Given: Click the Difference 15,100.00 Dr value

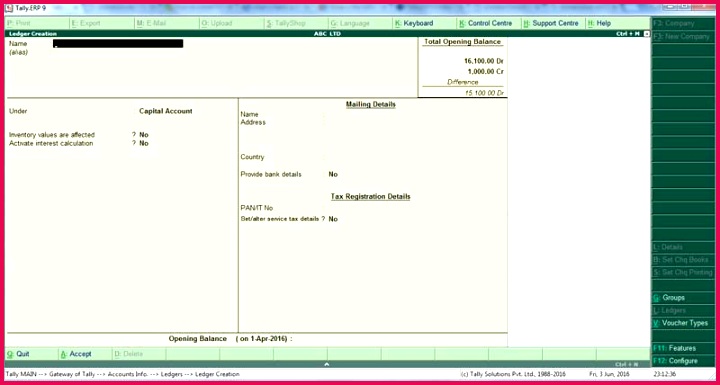Looking at the screenshot, I should click(x=485, y=93).
